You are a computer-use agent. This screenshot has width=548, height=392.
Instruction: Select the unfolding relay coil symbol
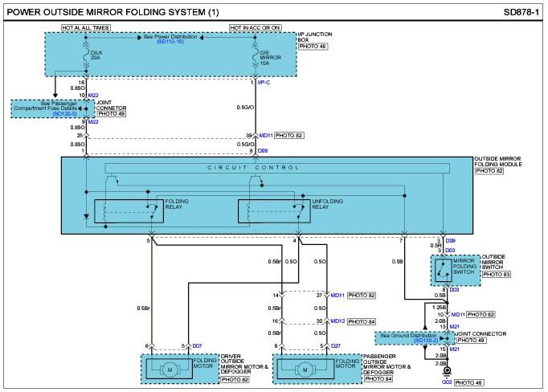(248, 212)
